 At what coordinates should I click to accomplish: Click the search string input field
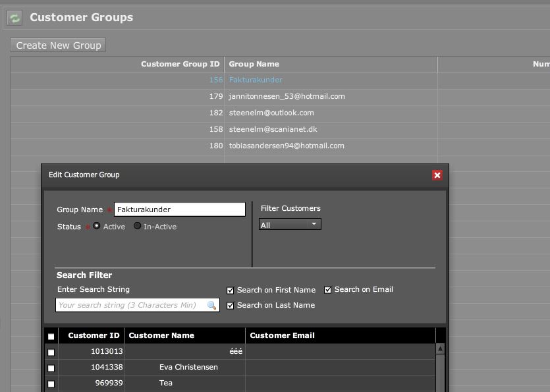pos(138,305)
